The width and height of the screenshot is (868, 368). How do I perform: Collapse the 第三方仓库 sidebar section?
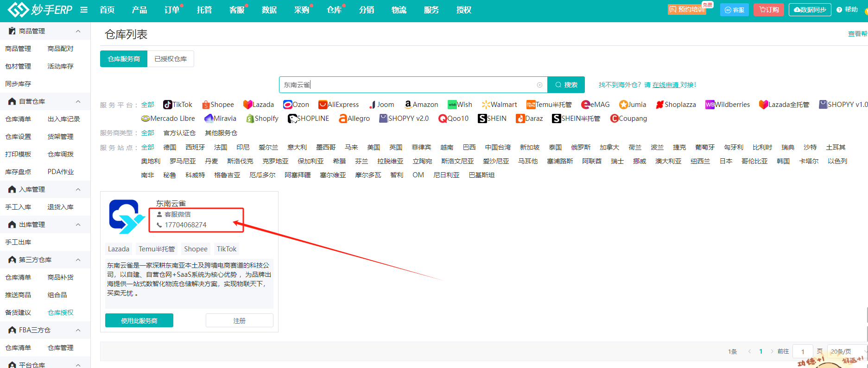pyautogui.click(x=78, y=260)
